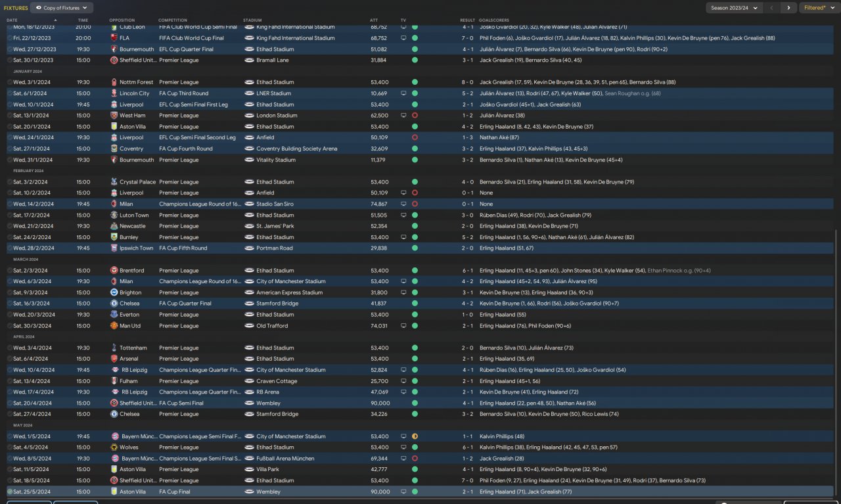Open the Villa Park stadium link
This screenshot has height=504, width=841.
268,469
